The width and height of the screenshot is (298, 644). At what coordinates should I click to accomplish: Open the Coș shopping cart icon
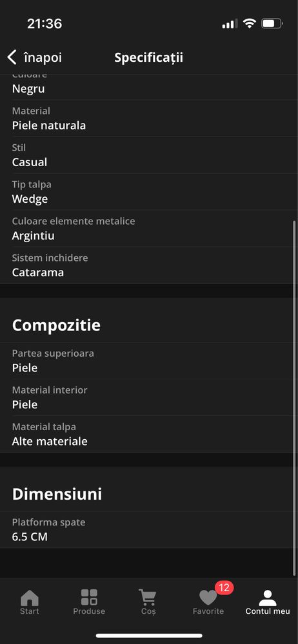(147, 597)
